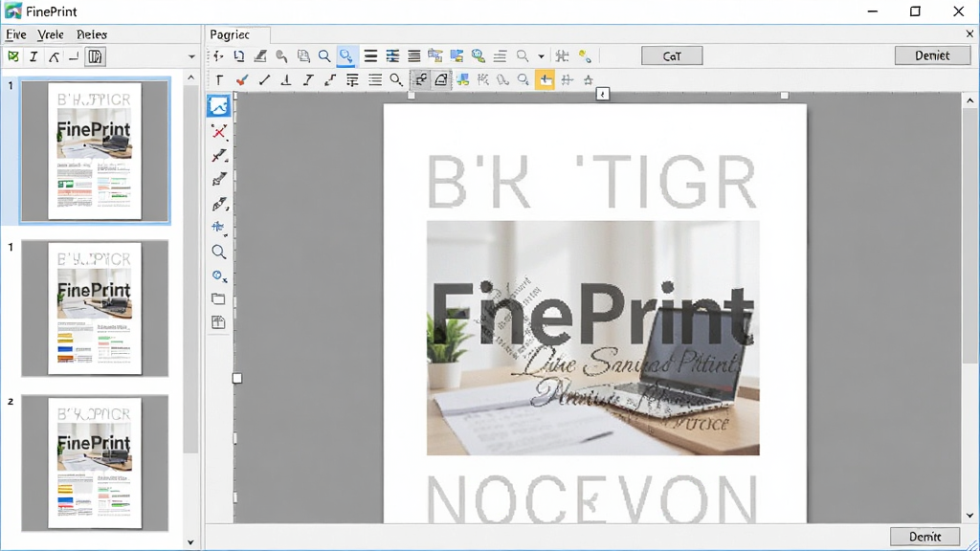This screenshot has width=980, height=551.
Task: Click the black magnifier icon in second toolbar
Action: pyautogui.click(x=395, y=80)
